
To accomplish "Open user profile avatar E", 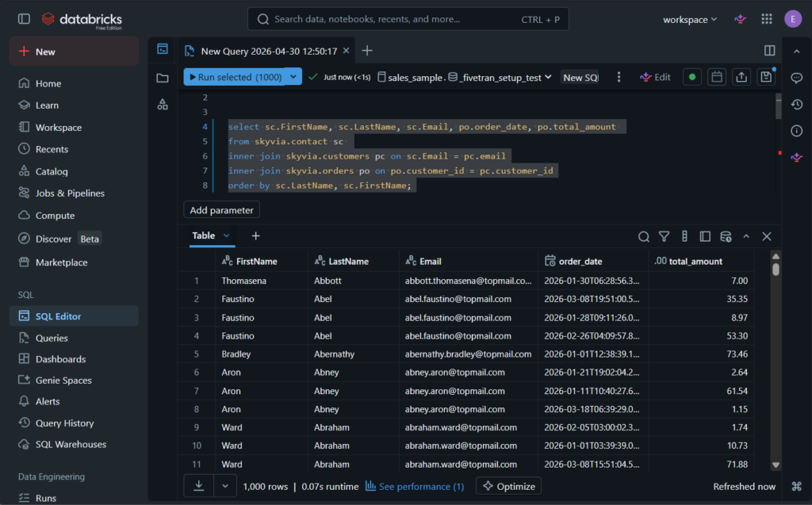I will point(793,19).
